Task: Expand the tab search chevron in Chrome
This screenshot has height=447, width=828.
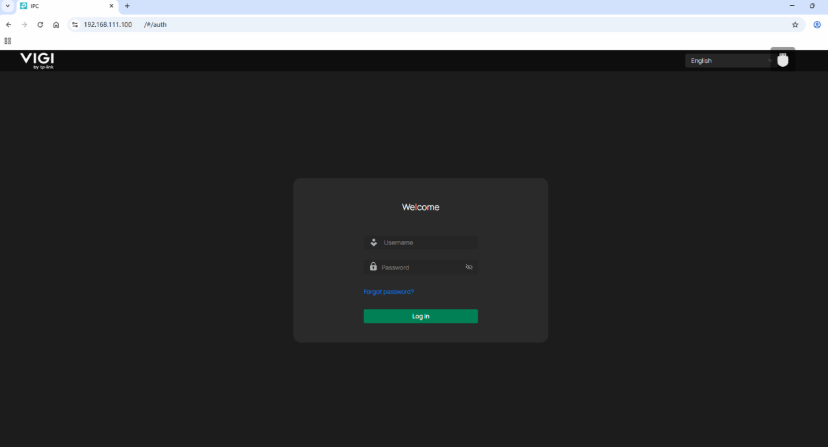Action: [x=8, y=6]
